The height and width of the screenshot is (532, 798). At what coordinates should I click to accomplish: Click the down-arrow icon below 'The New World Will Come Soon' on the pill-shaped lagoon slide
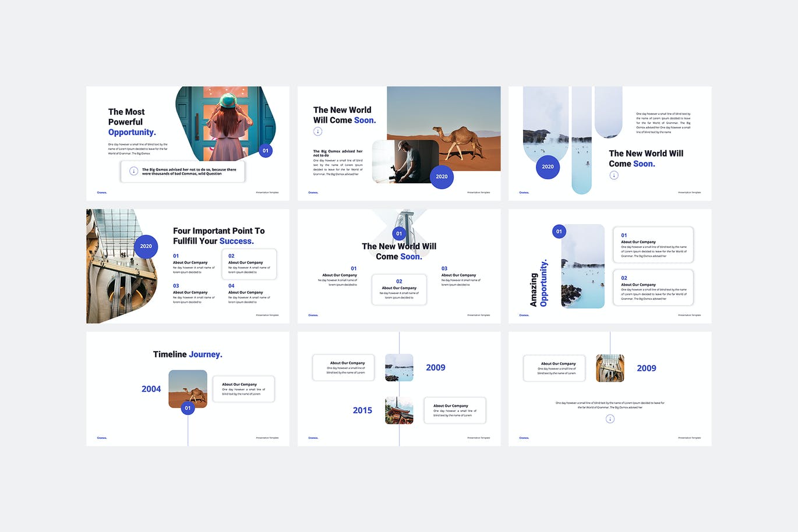(x=614, y=175)
